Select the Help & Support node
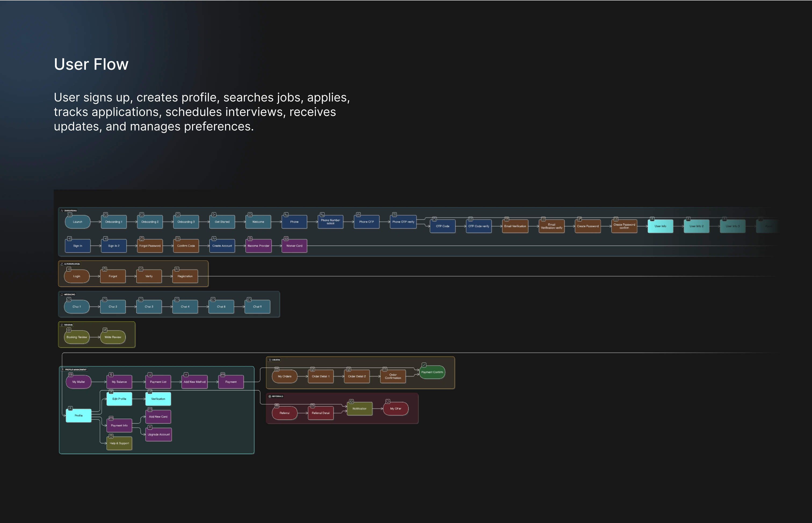 coord(119,443)
